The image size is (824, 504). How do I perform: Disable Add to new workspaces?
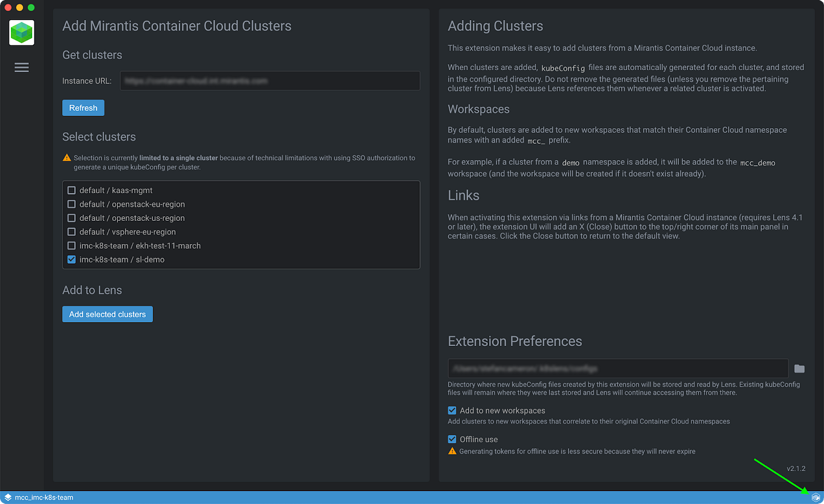[x=452, y=410]
